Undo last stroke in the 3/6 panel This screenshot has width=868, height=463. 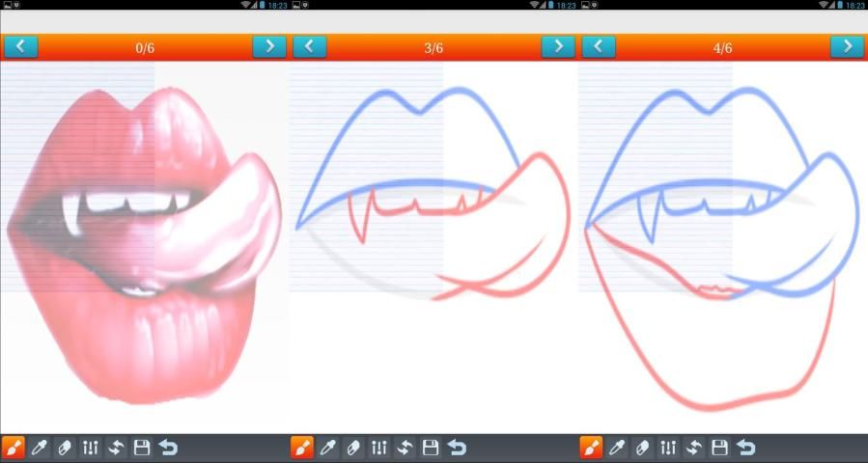[x=457, y=448]
